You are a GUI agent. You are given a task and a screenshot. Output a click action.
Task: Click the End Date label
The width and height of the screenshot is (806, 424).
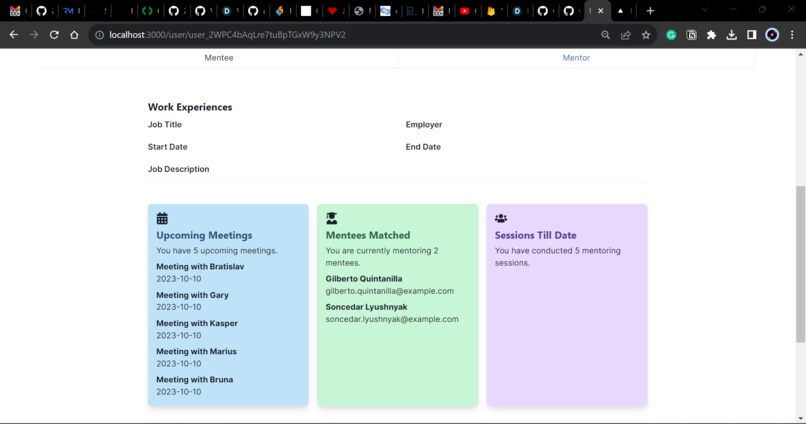pos(423,146)
